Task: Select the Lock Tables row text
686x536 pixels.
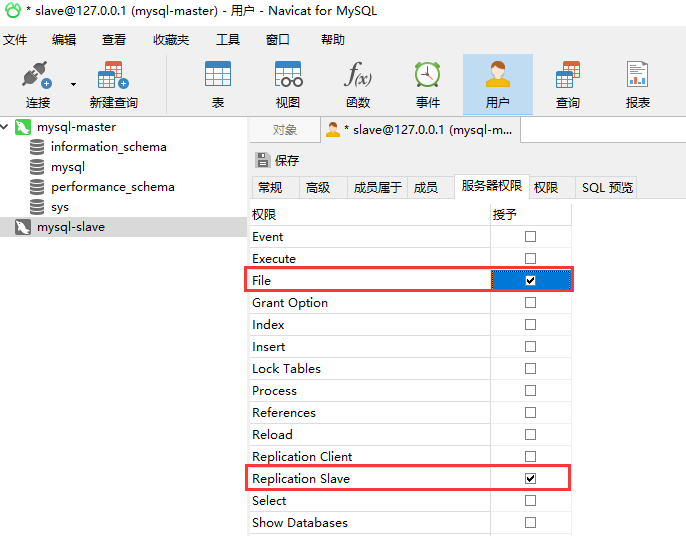Action: 286,369
